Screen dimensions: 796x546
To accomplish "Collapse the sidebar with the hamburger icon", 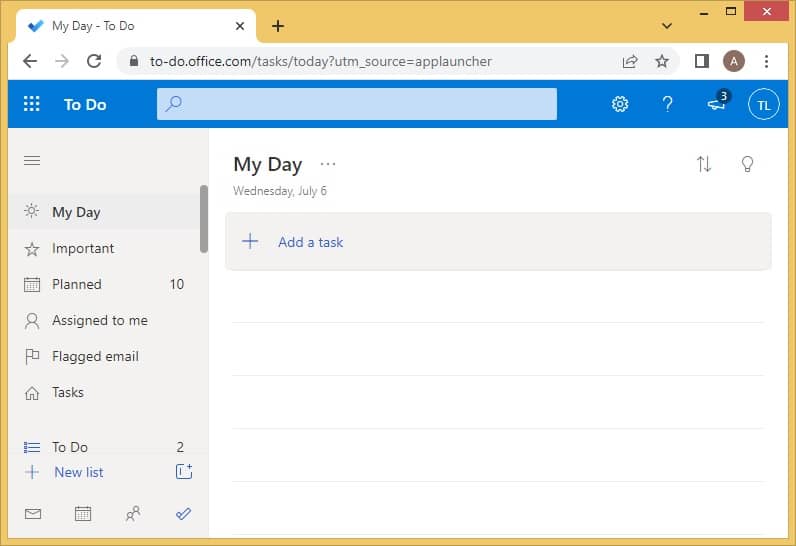I will pyautogui.click(x=32, y=161).
